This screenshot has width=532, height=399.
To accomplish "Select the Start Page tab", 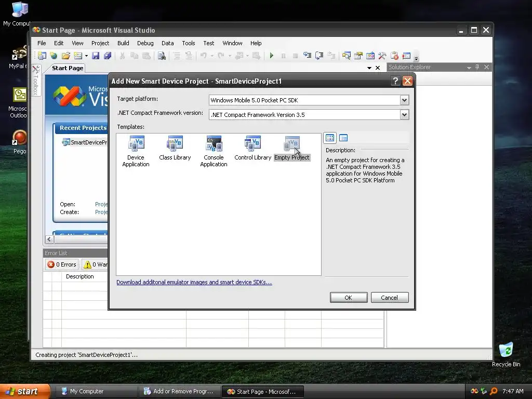I will click(68, 68).
